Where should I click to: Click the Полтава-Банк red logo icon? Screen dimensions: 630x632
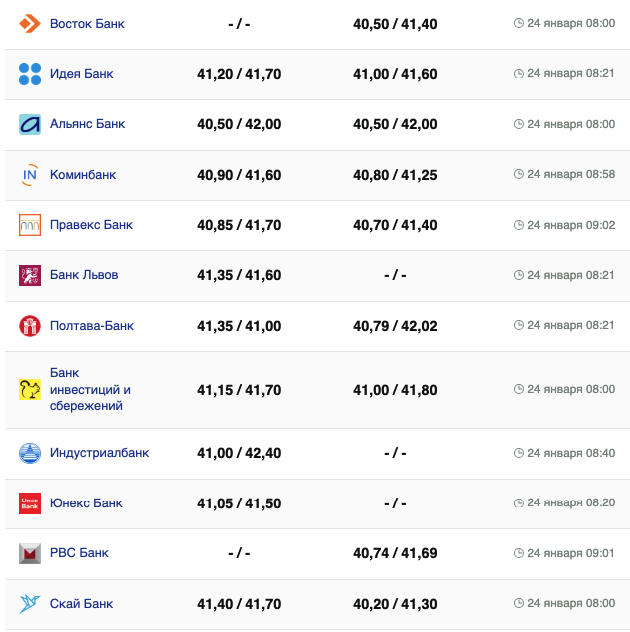click(30, 326)
